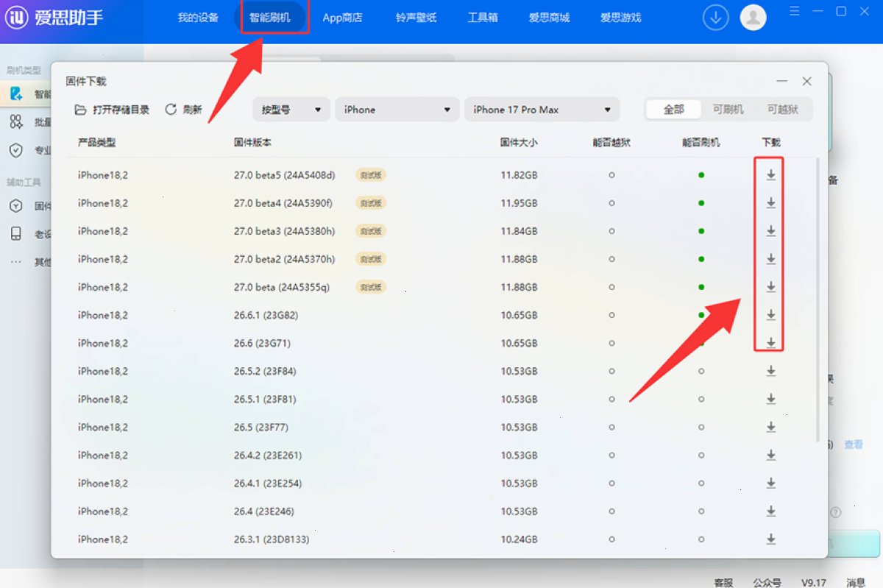Screen dimensions: 883x588
Task: Download firmware 27.0 beta3 (24A5380h)
Action: pyautogui.click(x=770, y=231)
